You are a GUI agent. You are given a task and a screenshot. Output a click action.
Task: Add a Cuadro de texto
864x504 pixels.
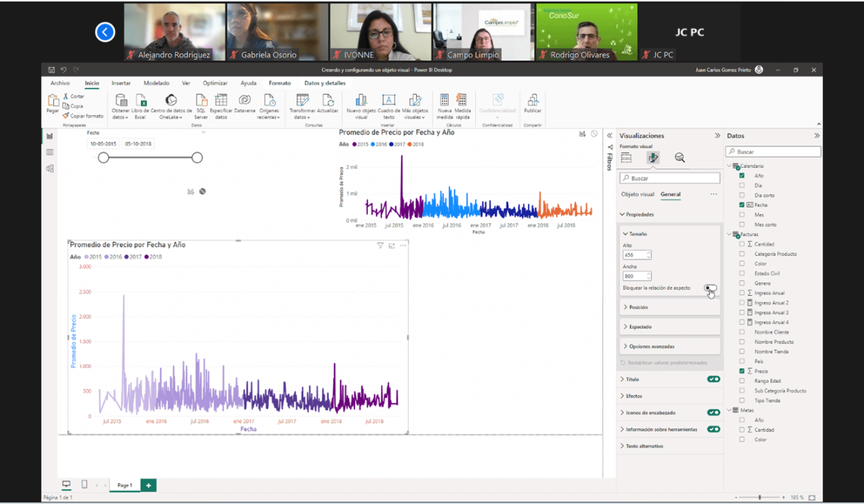tap(388, 101)
